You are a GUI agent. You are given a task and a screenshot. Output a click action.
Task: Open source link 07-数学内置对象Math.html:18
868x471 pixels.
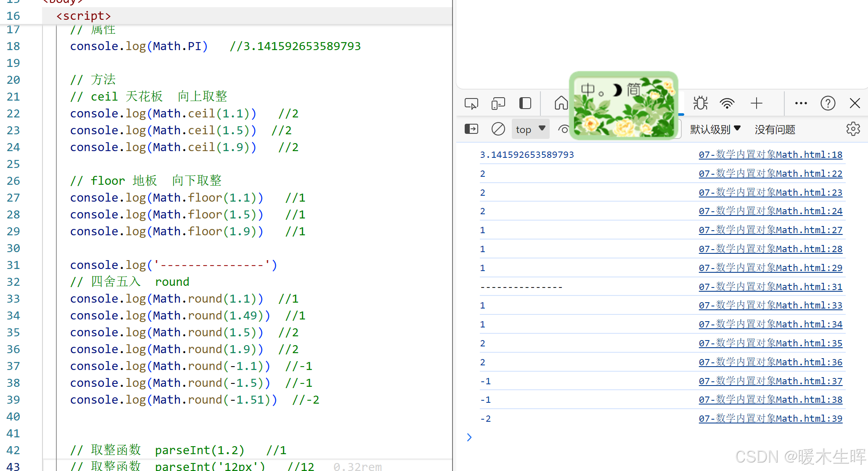[x=770, y=154]
